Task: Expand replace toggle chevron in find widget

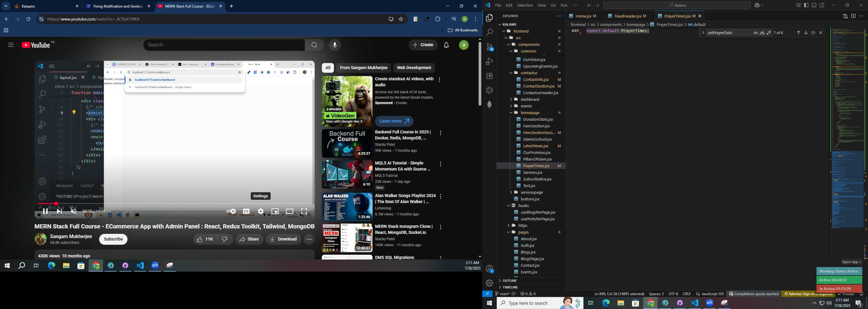Action: (x=703, y=33)
